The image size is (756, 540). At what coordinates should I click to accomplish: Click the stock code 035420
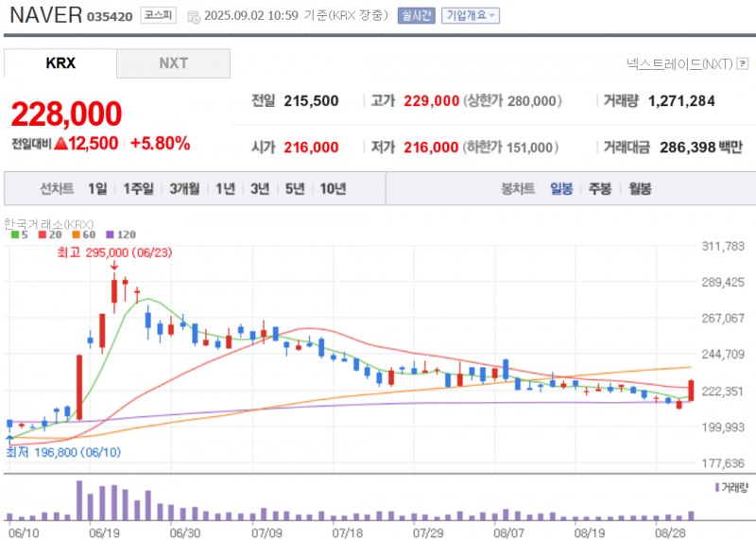[x=110, y=17]
